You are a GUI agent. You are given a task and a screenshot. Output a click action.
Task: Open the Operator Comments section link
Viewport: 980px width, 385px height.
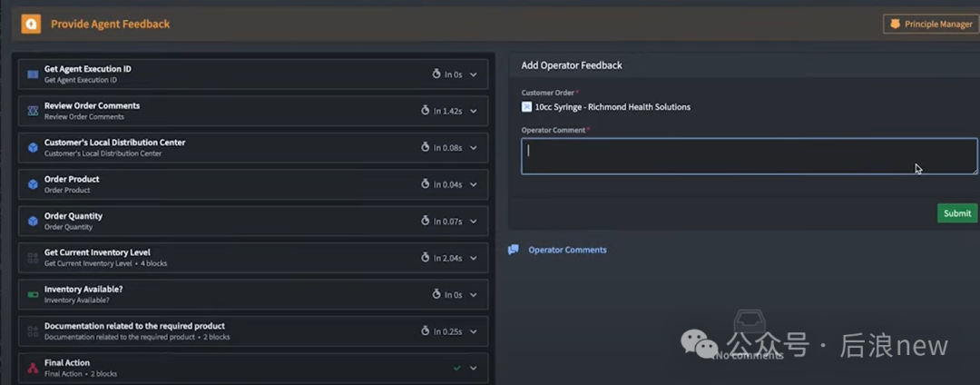567,250
